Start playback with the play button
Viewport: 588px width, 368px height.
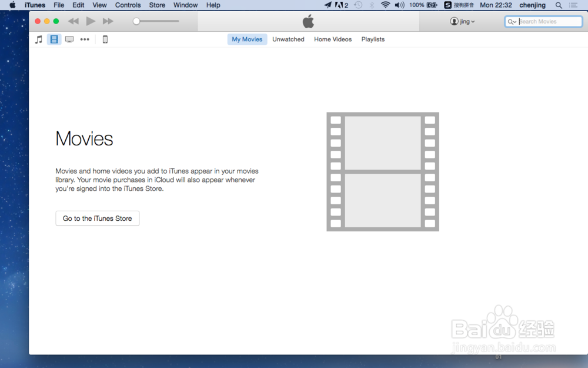(91, 21)
